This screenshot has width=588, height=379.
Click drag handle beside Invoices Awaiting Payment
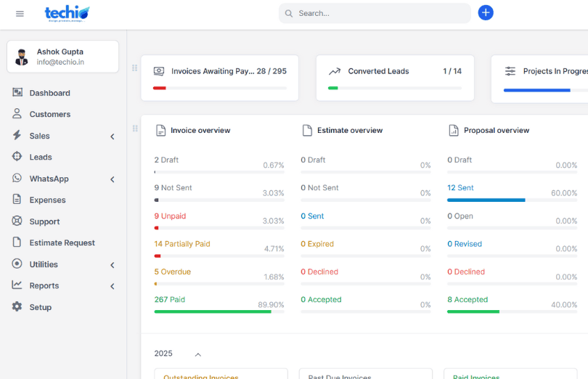click(x=134, y=68)
